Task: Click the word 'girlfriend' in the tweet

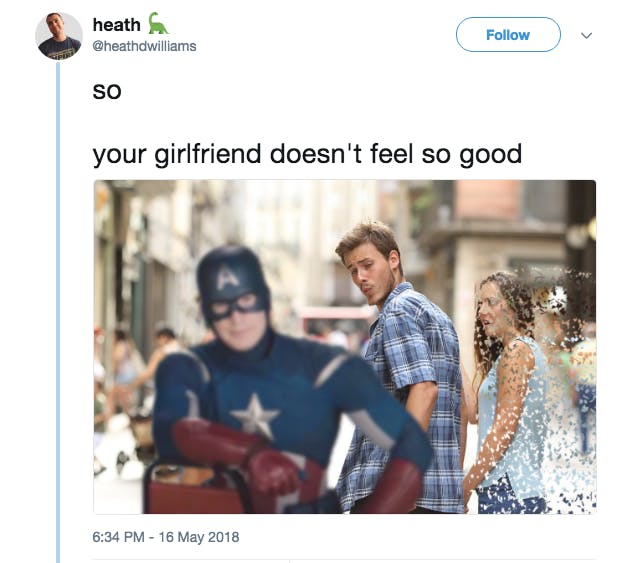Action: (x=208, y=155)
